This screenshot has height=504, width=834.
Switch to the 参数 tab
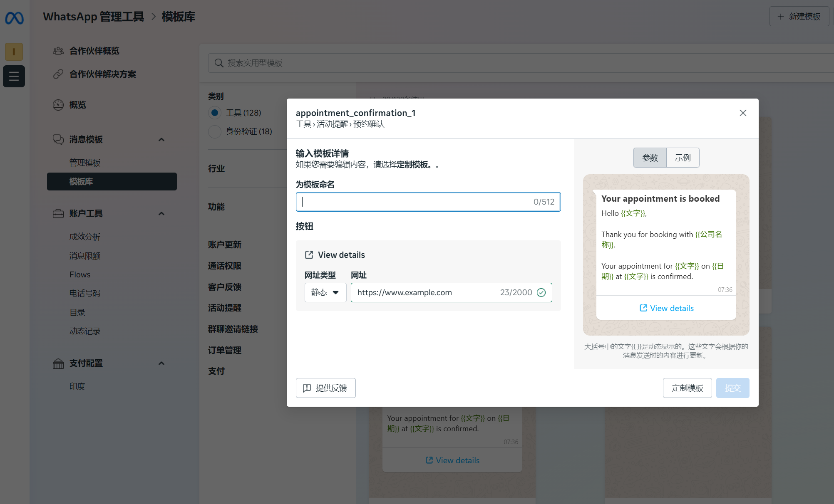650,158
